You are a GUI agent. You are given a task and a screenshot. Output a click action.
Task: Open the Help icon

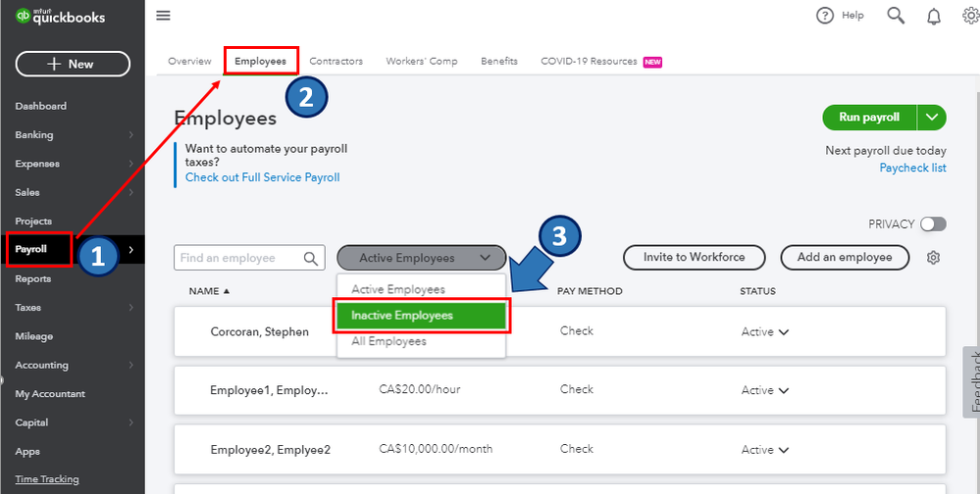(825, 16)
